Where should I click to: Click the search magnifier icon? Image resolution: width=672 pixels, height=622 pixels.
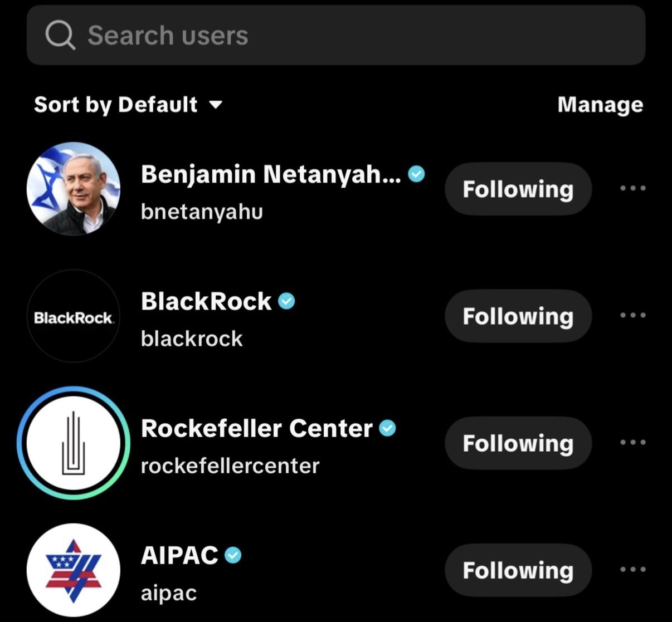[60, 36]
